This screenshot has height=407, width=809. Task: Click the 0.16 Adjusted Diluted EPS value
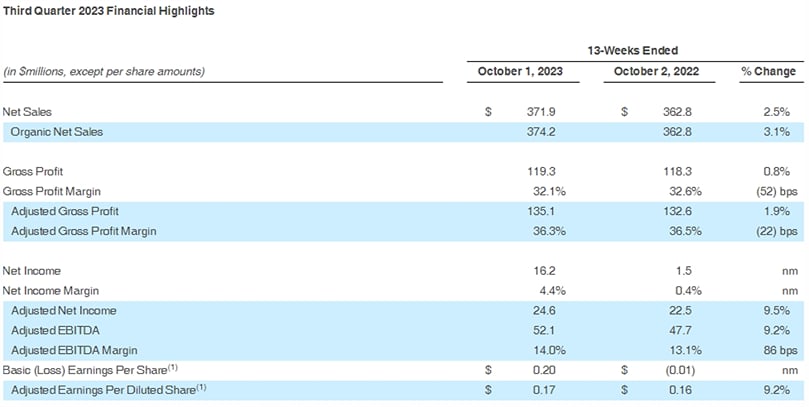[x=680, y=390]
